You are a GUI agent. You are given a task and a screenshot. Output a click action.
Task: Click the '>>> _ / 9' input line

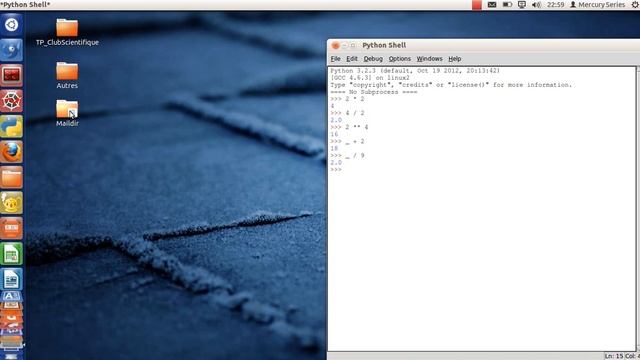pos(347,156)
